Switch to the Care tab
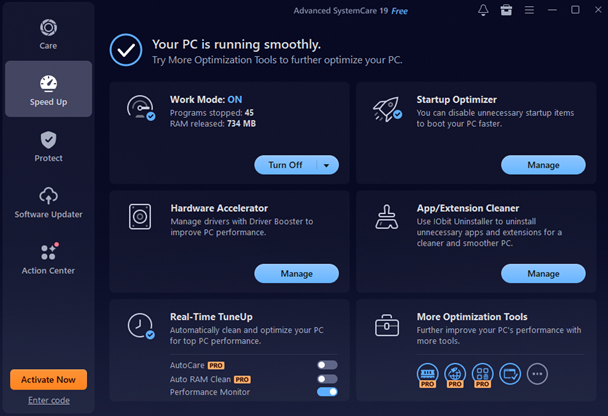This screenshot has width=608, height=416. [x=48, y=33]
